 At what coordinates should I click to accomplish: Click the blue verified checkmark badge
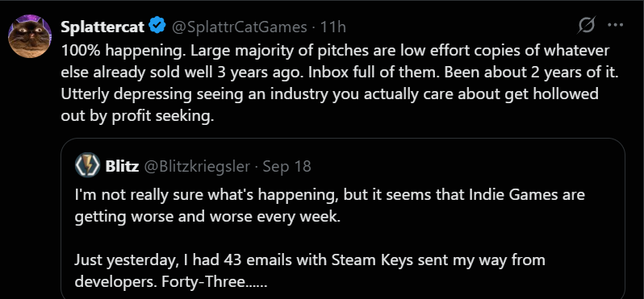coord(157,27)
